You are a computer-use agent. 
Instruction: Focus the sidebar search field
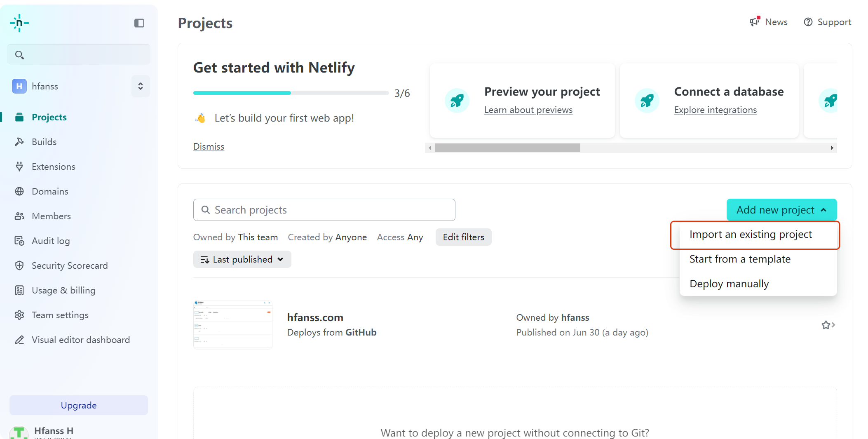(x=79, y=54)
